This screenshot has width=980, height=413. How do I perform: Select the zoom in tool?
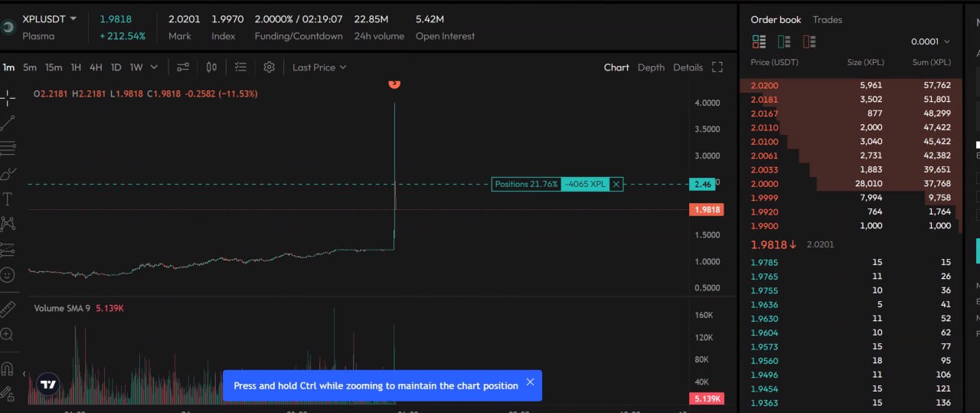(8, 334)
